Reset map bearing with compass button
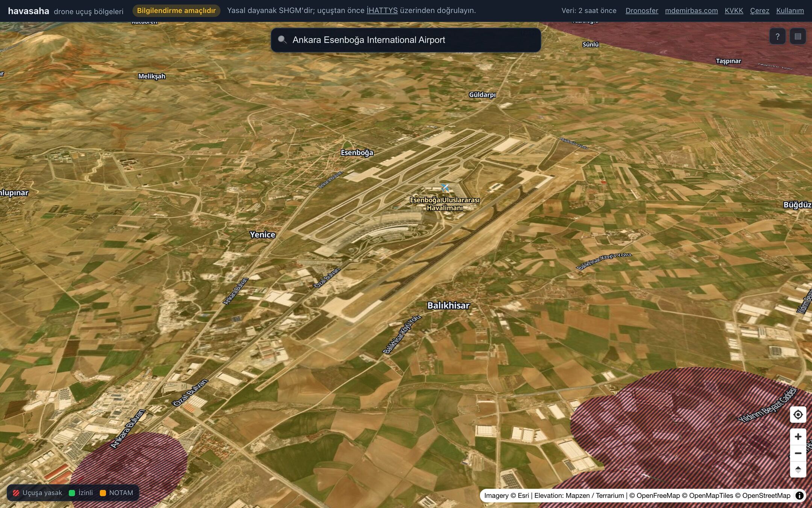 798,470
